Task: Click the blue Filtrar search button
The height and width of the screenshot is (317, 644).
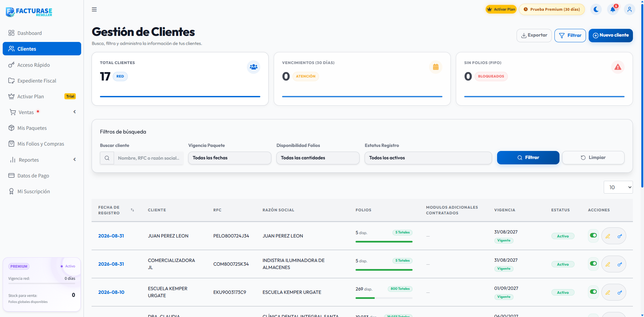Action: pyautogui.click(x=528, y=158)
